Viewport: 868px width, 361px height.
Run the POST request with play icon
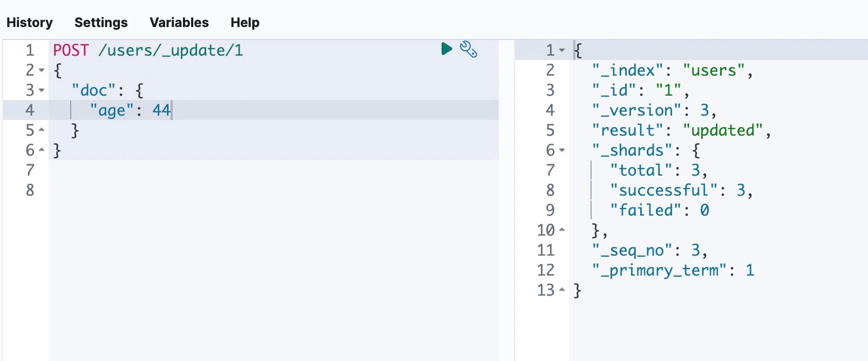point(446,49)
